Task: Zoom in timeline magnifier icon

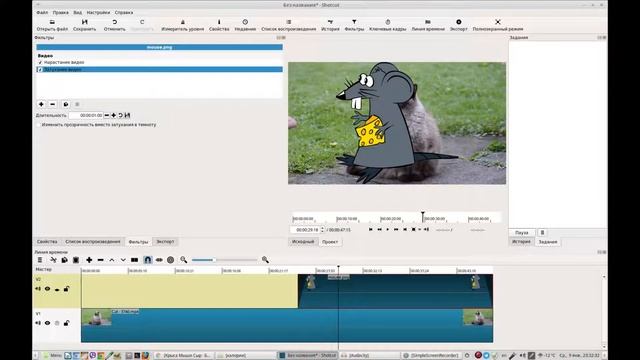Action: (x=265, y=260)
